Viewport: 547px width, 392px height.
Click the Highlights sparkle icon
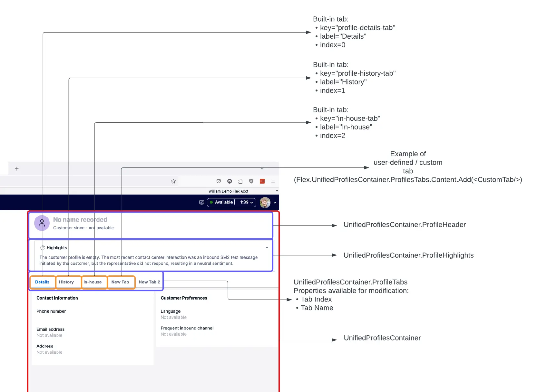click(42, 248)
